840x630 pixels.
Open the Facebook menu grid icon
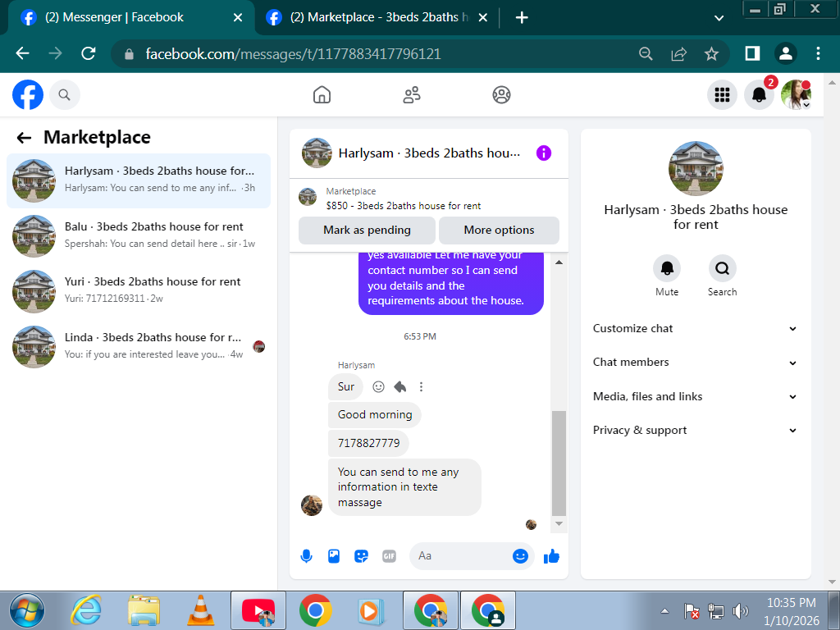(x=722, y=95)
